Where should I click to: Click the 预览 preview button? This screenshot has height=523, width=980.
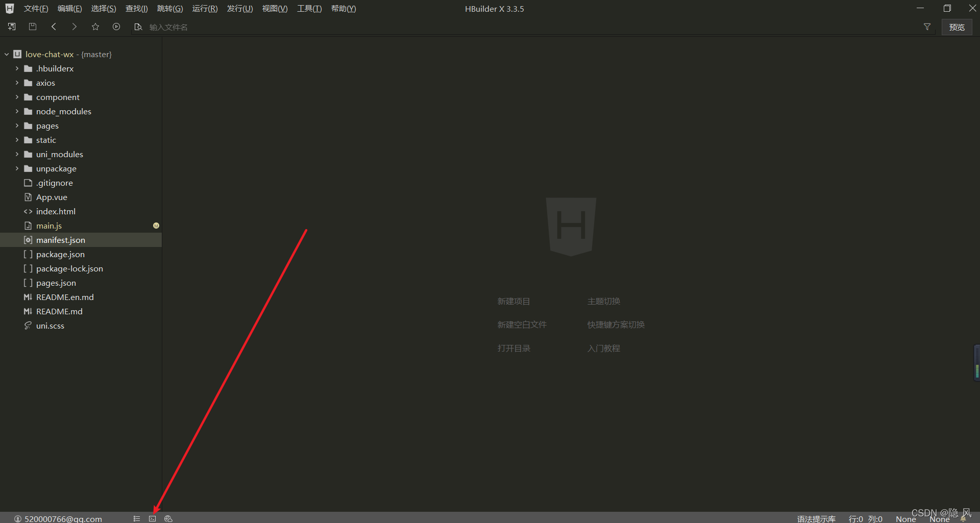tap(957, 27)
